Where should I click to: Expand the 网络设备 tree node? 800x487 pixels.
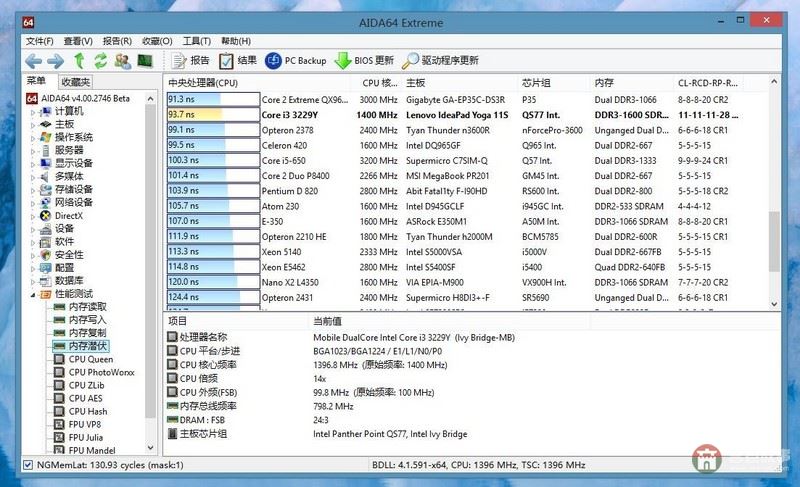[33, 203]
